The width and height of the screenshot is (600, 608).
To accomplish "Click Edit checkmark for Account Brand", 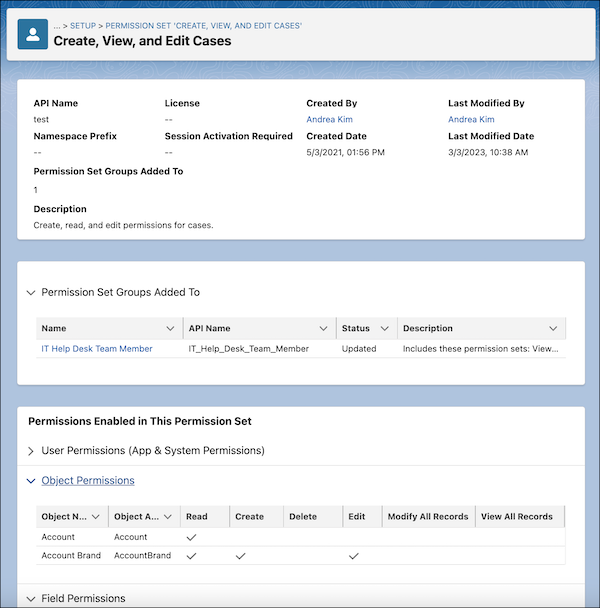I will click(x=353, y=556).
